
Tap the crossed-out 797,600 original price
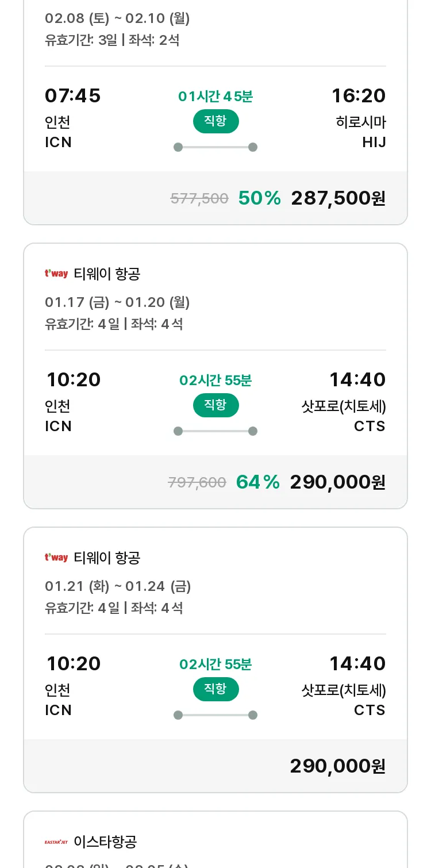[x=197, y=483]
